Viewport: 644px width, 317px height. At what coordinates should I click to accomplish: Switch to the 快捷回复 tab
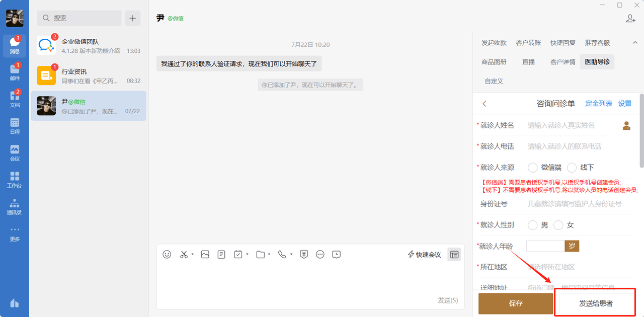pos(563,43)
